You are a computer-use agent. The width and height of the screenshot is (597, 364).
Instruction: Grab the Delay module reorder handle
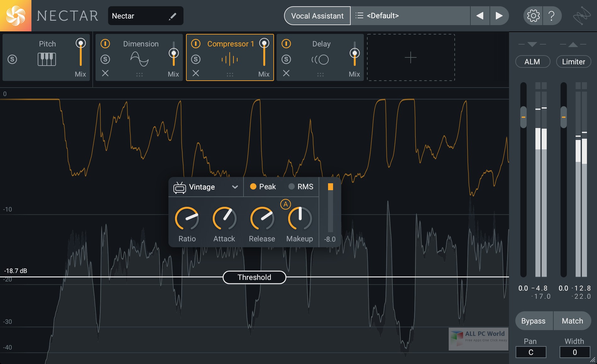(320, 75)
